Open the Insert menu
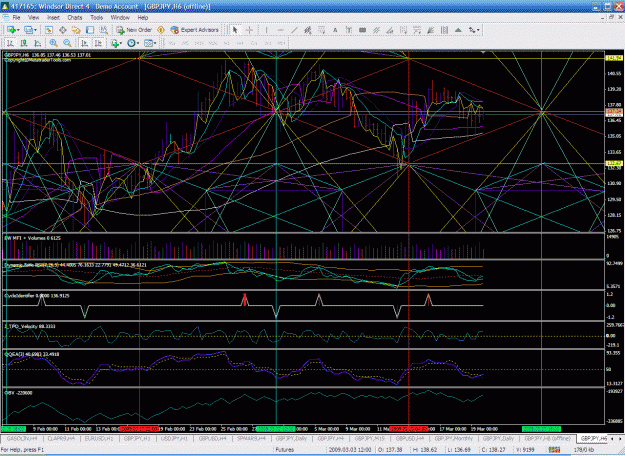 tap(53, 18)
